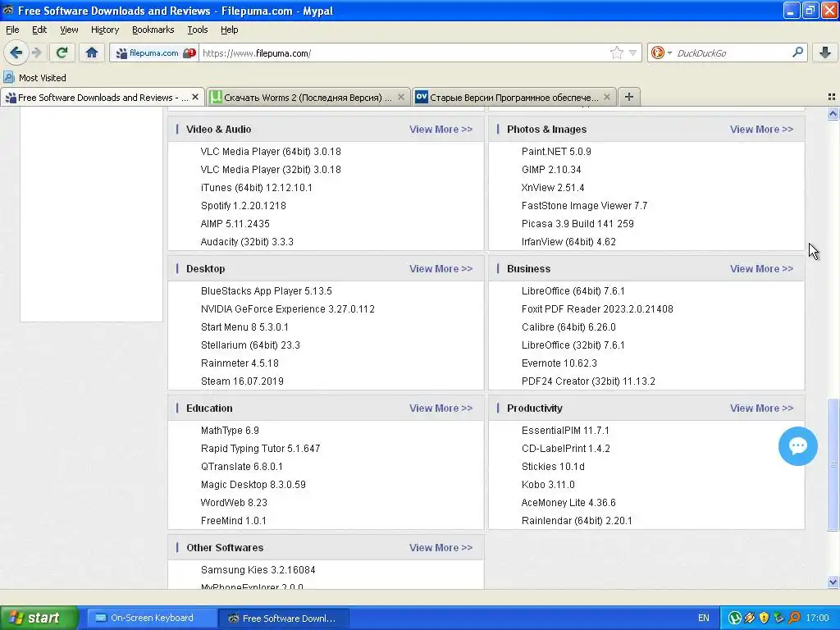Open Audacity (32bit) 3.3.3 link

click(x=247, y=242)
